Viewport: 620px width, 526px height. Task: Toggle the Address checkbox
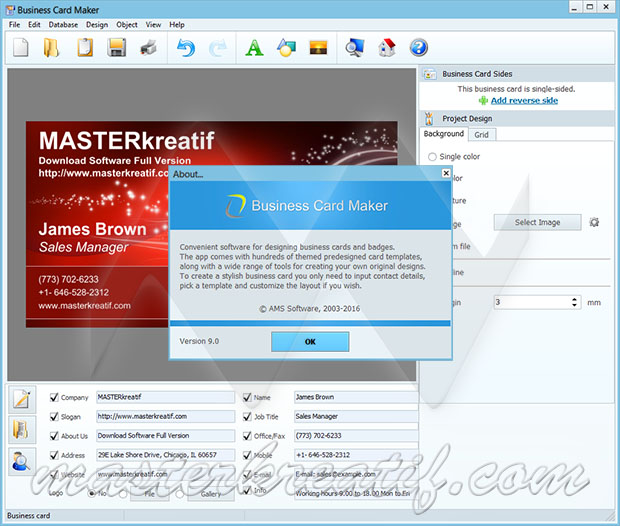click(x=54, y=455)
